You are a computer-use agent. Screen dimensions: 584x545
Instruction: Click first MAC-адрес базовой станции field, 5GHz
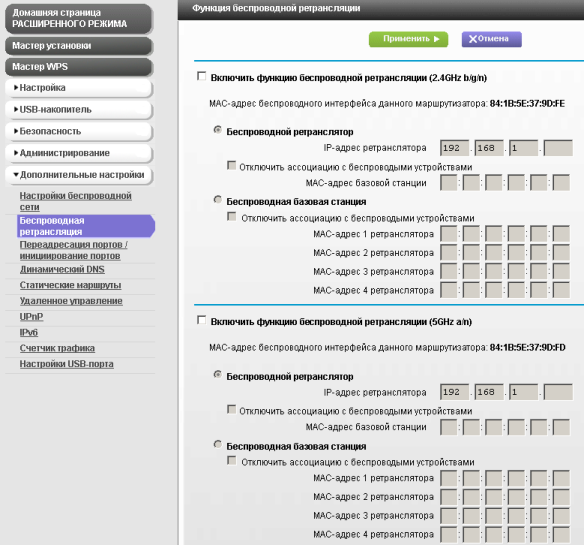449,427
